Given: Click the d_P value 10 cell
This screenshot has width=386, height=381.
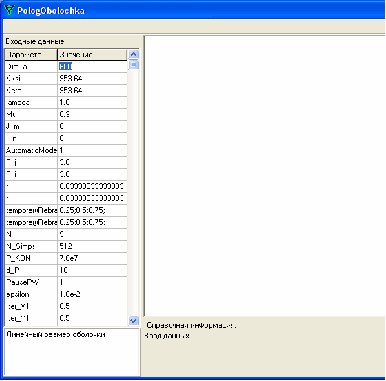Looking at the screenshot, I should 92,270.
